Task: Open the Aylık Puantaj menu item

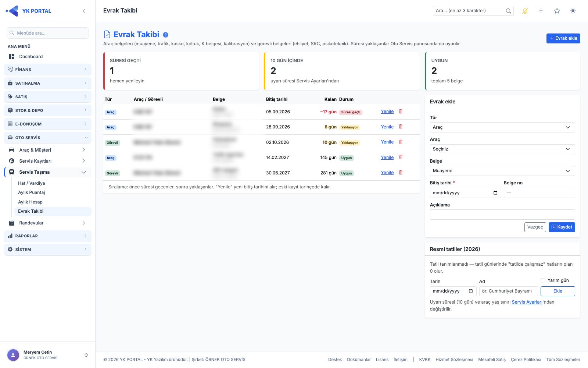Action: (32, 192)
